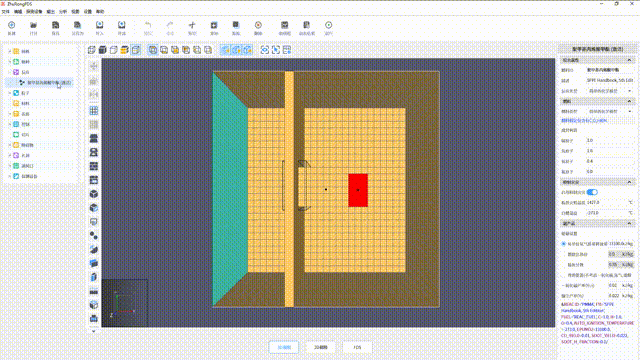Select the heat of combustion radio button
Viewport: 640px width, 360px height.
(564, 244)
